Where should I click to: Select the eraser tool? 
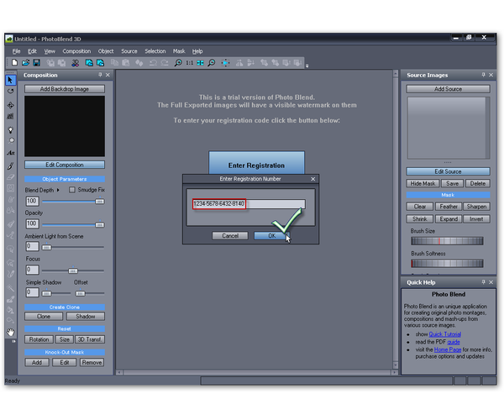click(11, 176)
